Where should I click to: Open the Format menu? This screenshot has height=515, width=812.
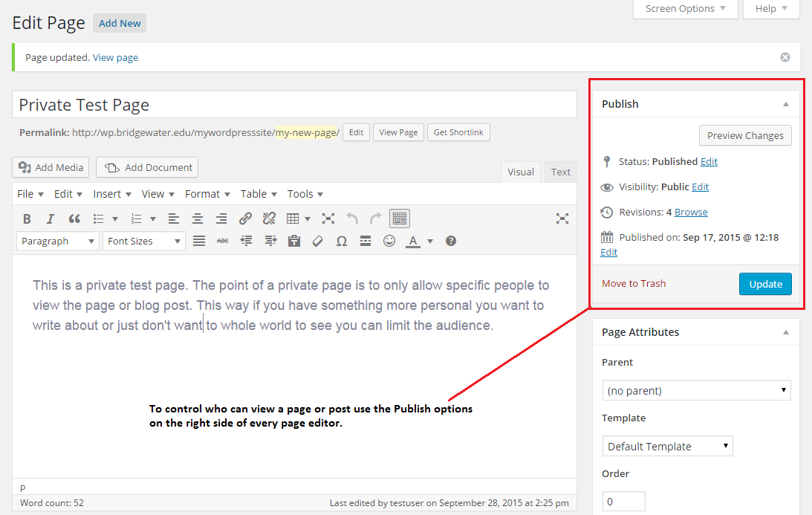(x=207, y=194)
